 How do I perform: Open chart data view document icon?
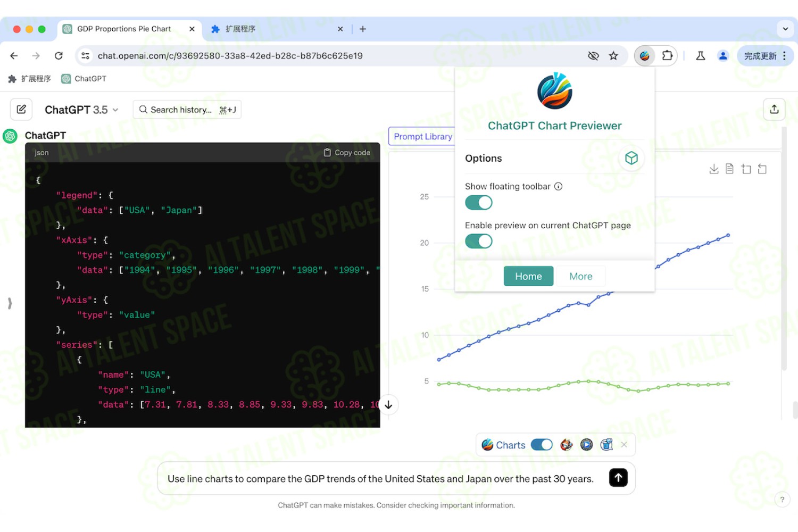point(730,169)
